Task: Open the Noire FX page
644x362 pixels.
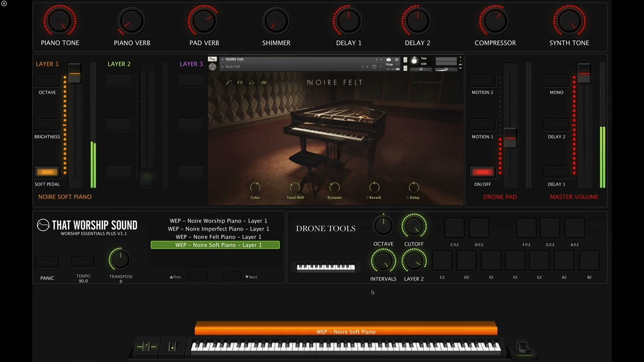Action: click(x=240, y=82)
